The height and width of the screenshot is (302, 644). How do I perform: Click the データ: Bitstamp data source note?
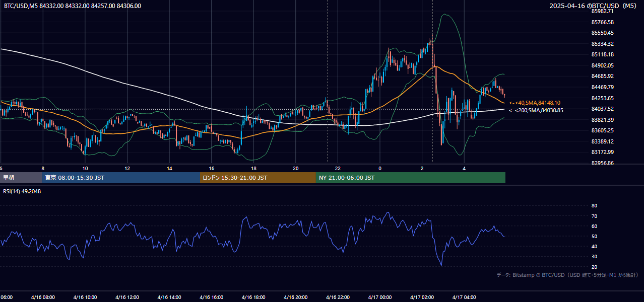[567, 275]
